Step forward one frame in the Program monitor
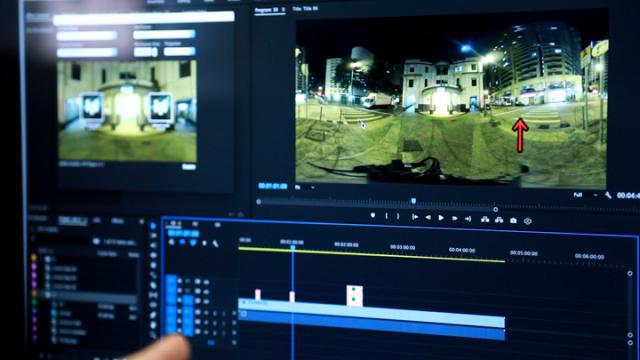 [x=454, y=219]
